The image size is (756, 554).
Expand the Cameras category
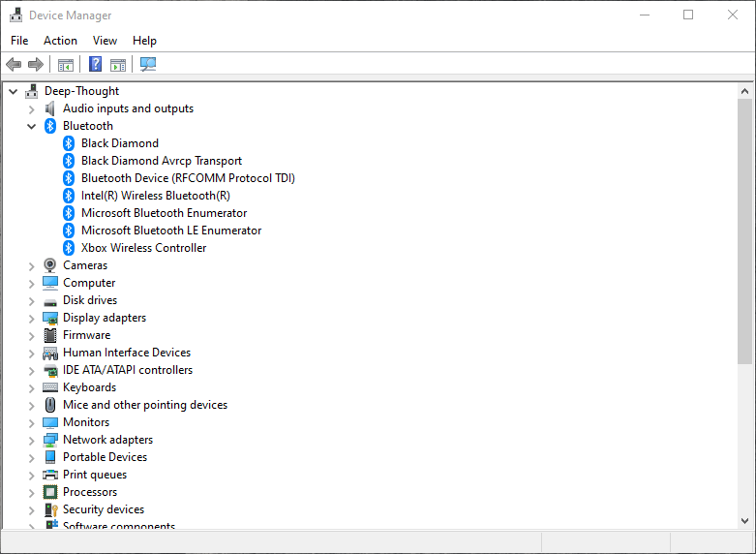32,266
